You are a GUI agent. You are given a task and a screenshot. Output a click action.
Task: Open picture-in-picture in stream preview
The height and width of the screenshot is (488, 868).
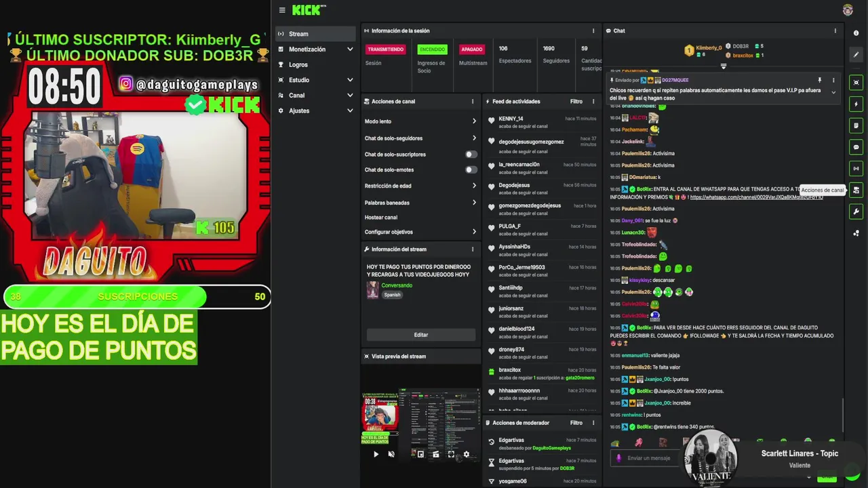tap(420, 454)
